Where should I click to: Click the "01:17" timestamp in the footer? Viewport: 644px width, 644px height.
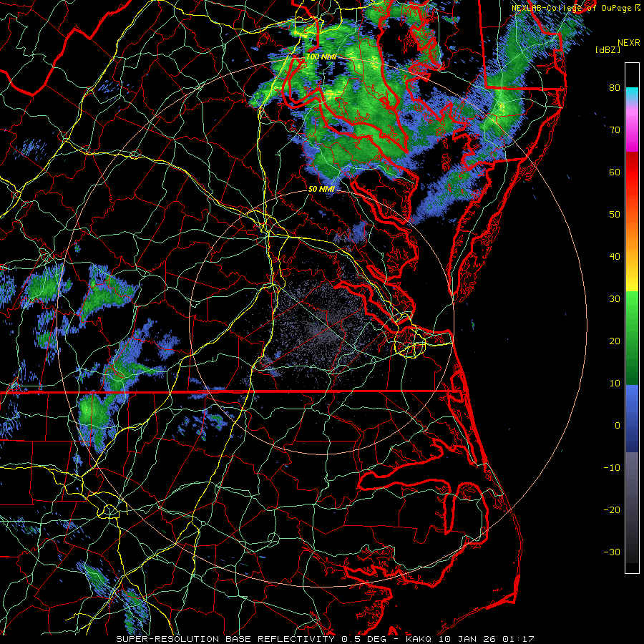tap(519, 639)
